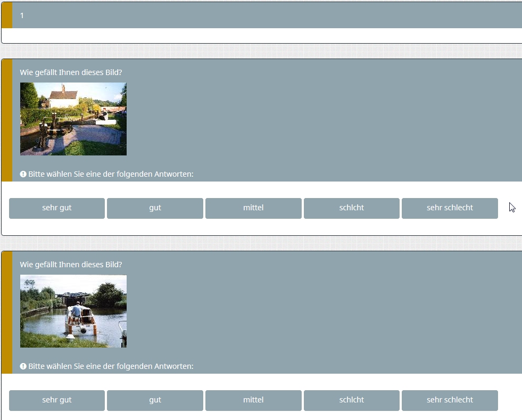Open the boat on river thumbnail
Screen dimensions: 522x420
pyautogui.click(x=73, y=311)
